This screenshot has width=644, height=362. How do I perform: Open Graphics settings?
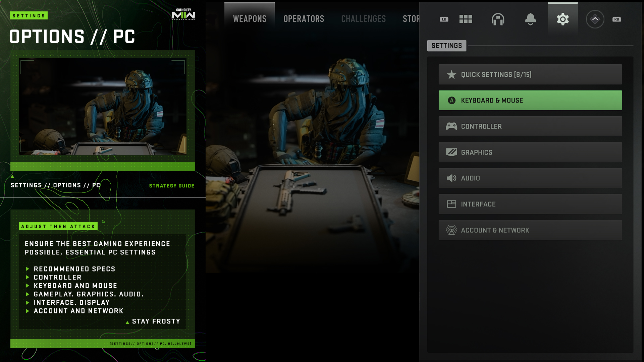point(530,152)
